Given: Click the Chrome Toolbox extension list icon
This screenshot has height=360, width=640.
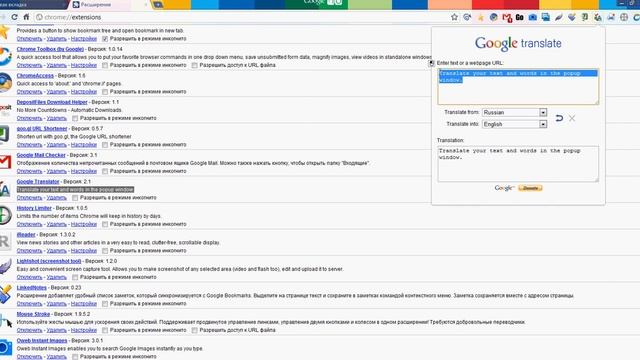Looking at the screenshot, I should point(5,56).
